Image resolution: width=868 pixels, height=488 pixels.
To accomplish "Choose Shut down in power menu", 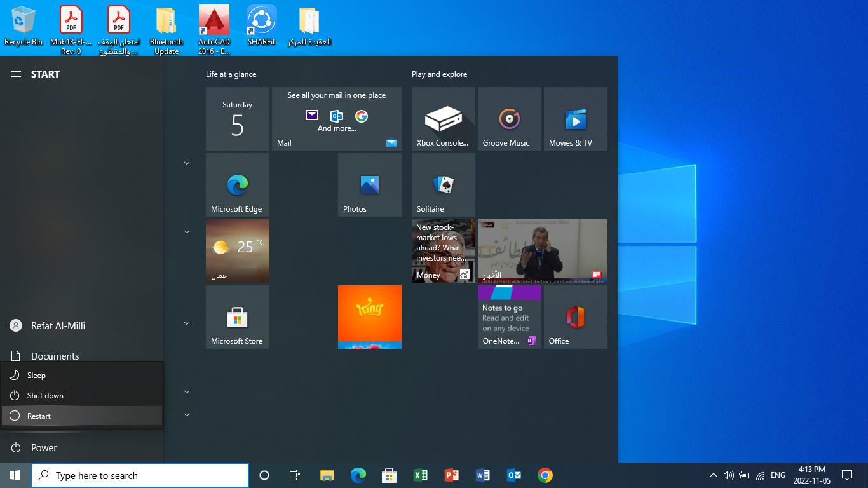I will 45,396.
